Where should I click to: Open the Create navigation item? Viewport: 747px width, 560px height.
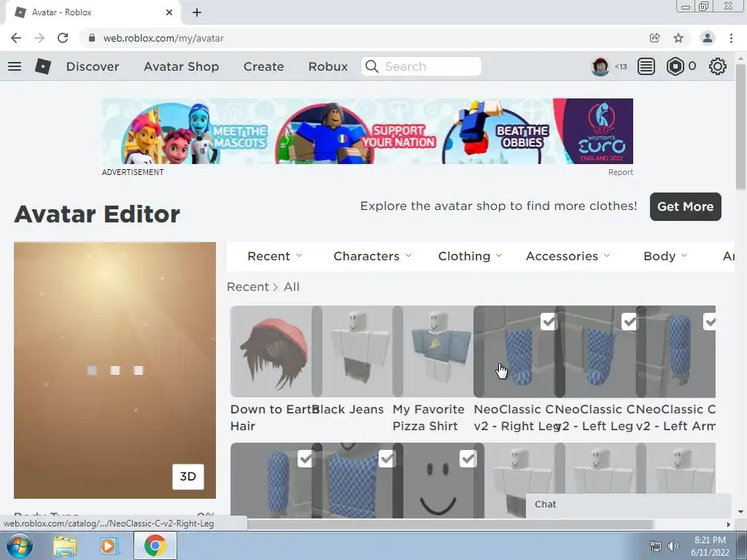[x=263, y=66]
